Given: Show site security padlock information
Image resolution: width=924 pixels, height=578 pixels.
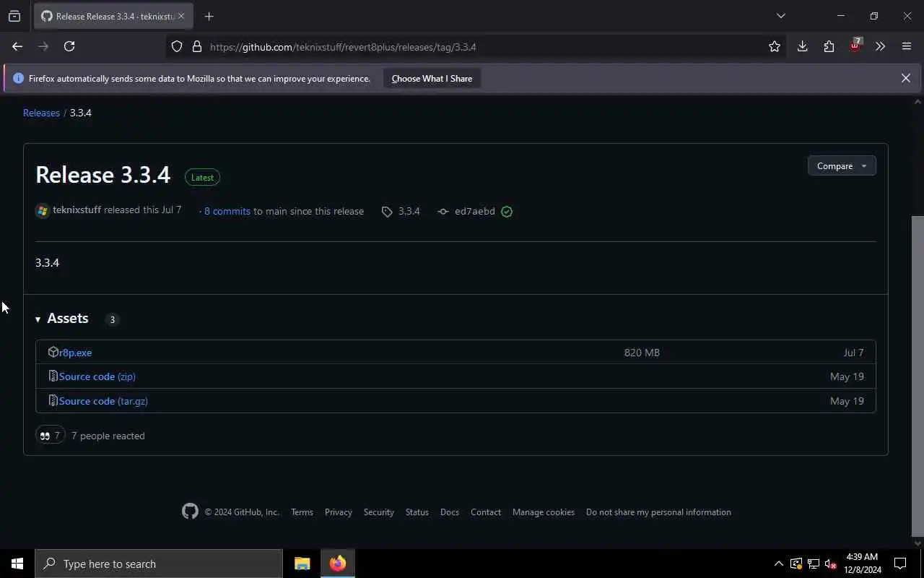Looking at the screenshot, I should (196, 47).
